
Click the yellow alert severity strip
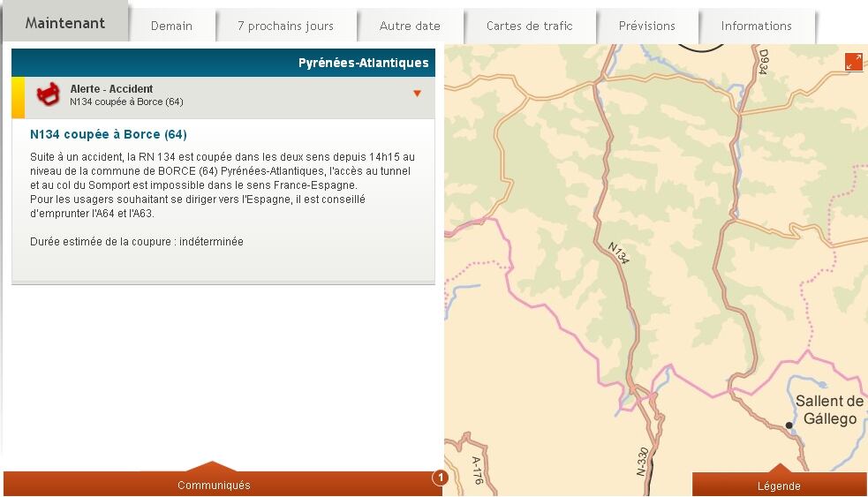(17, 97)
